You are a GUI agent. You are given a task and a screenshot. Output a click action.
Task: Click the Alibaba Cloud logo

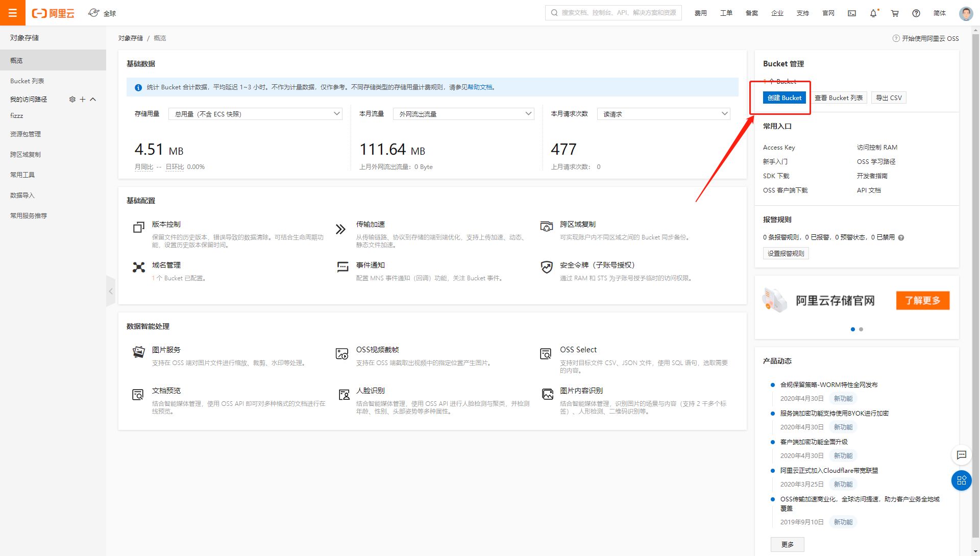(x=53, y=13)
